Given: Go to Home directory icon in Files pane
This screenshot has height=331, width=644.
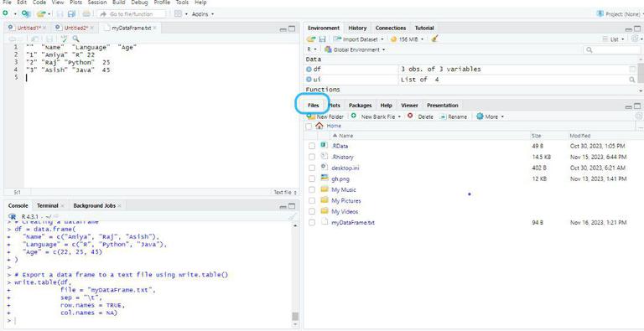Looking at the screenshot, I should tap(319, 126).
